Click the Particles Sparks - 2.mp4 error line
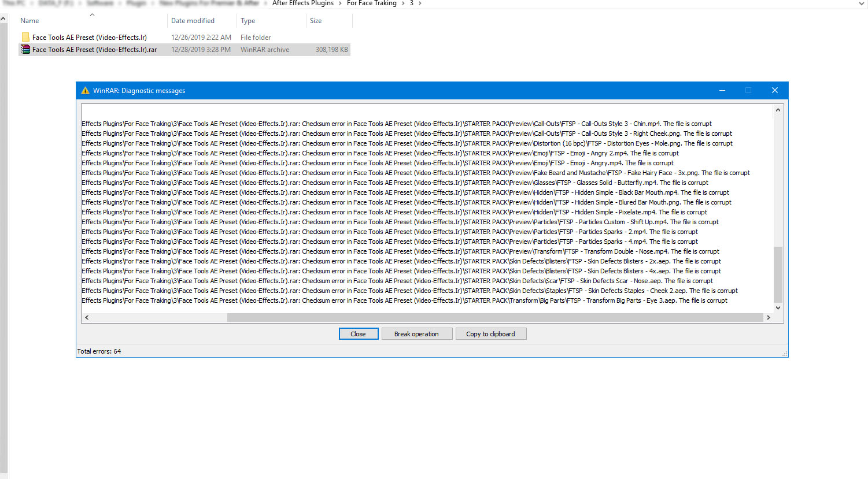The image size is (868, 479). tap(390, 232)
